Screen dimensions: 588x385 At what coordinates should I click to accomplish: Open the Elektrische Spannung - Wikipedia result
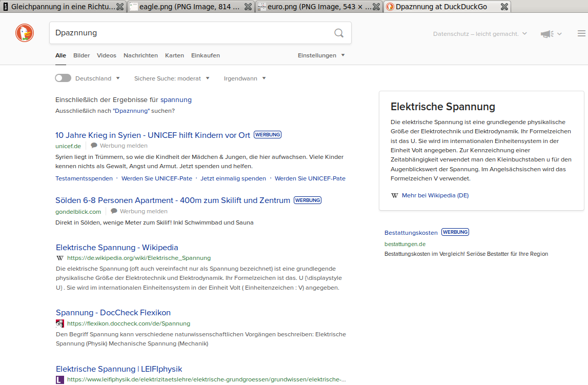(117, 248)
